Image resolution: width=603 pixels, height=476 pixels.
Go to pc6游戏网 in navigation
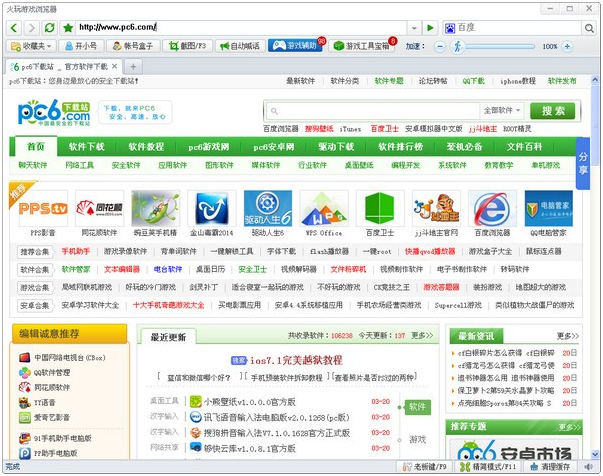pos(208,146)
